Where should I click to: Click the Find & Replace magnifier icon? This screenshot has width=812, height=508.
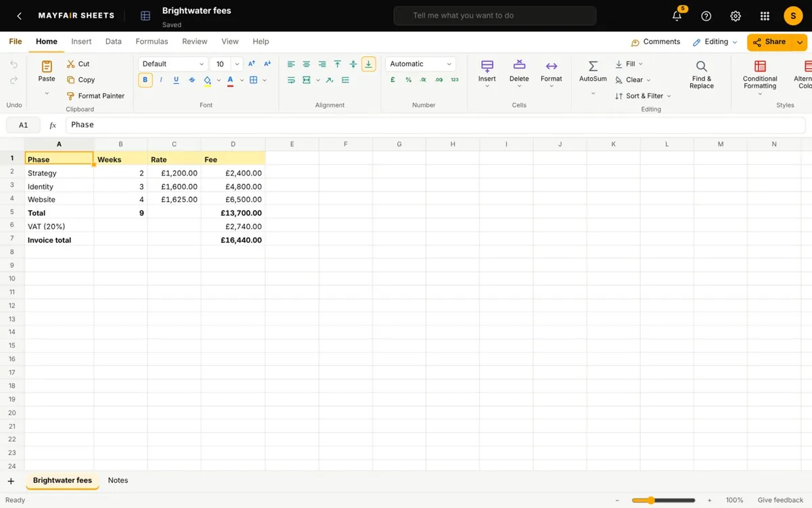coord(702,66)
